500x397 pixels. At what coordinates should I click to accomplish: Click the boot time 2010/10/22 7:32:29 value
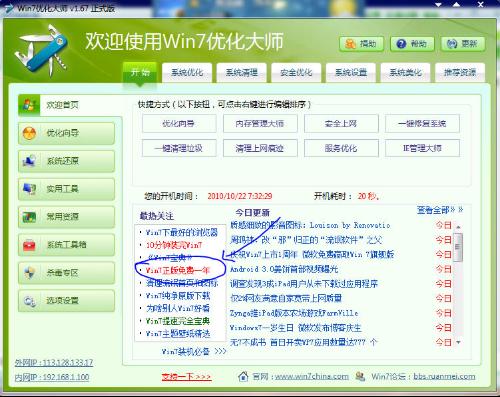pos(240,196)
